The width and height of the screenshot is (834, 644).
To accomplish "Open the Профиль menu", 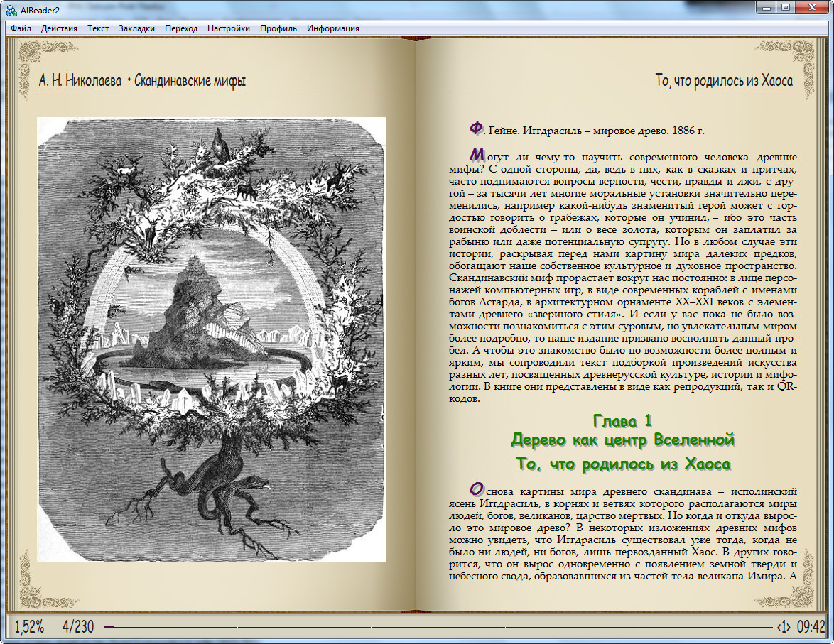I will (278, 28).
